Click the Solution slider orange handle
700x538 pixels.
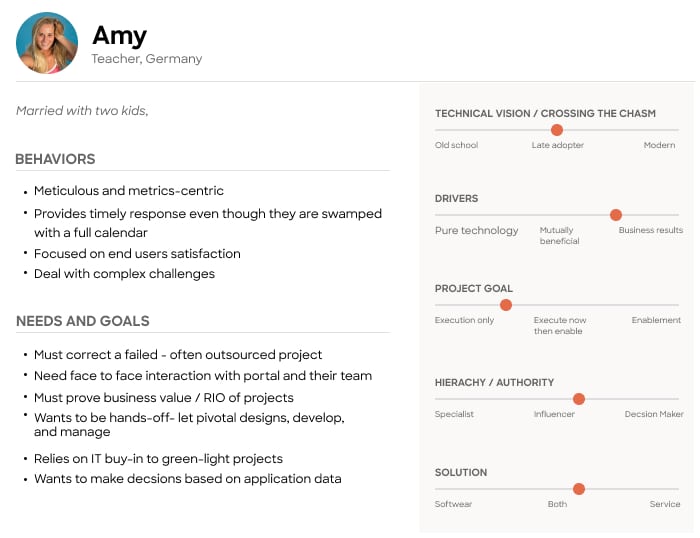click(x=579, y=489)
